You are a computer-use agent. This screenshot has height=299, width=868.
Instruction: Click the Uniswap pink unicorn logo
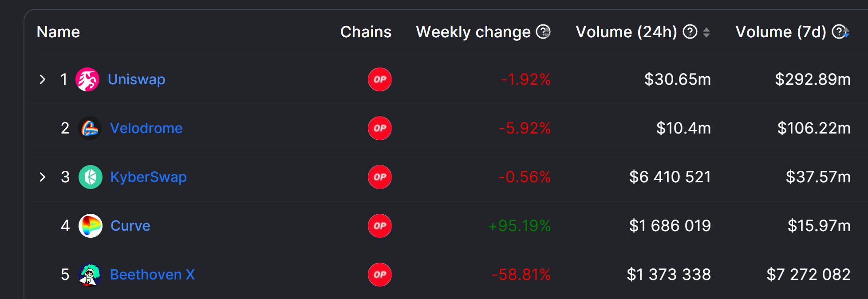click(x=87, y=79)
